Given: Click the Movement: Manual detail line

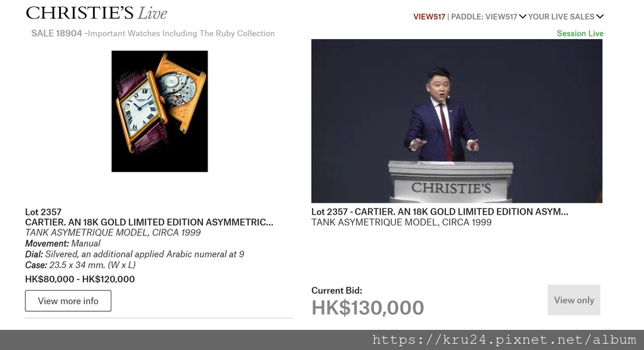Looking at the screenshot, I should 63,243.
